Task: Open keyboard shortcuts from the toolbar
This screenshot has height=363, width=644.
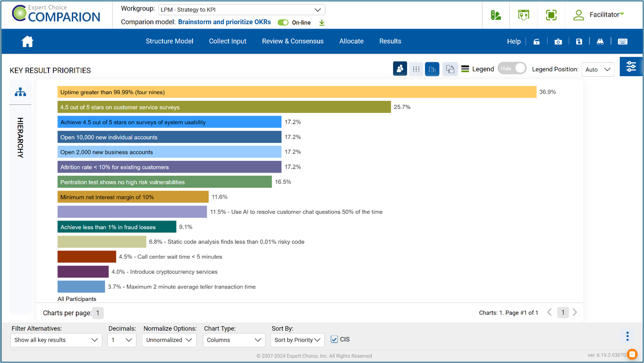Action: coord(622,41)
